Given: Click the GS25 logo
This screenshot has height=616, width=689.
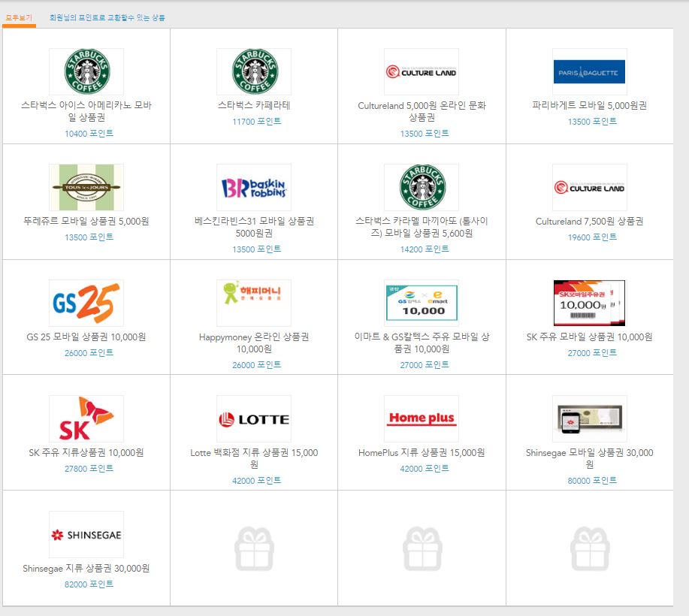Looking at the screenshot, I should [86, 303].
